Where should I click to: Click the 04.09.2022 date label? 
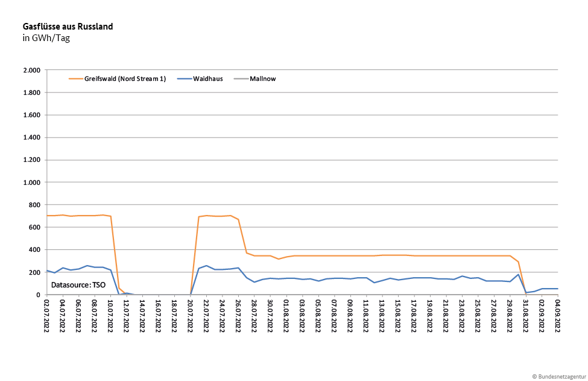coord(558,313)
